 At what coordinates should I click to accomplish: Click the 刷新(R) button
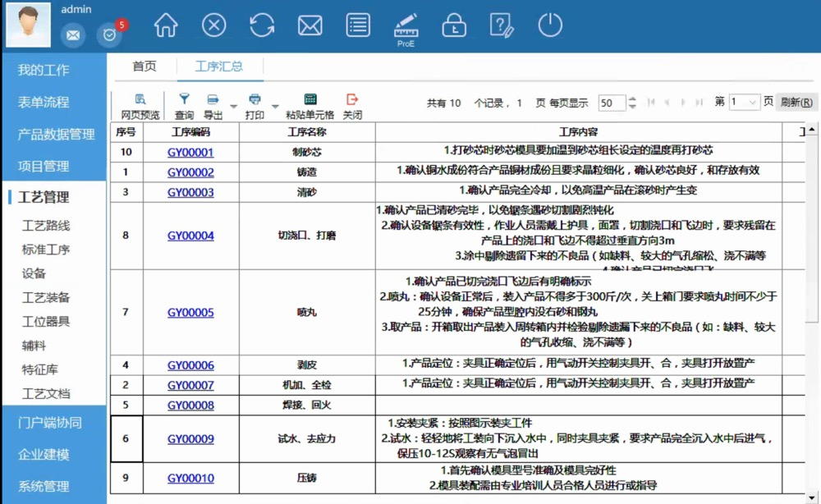(797, 102)
